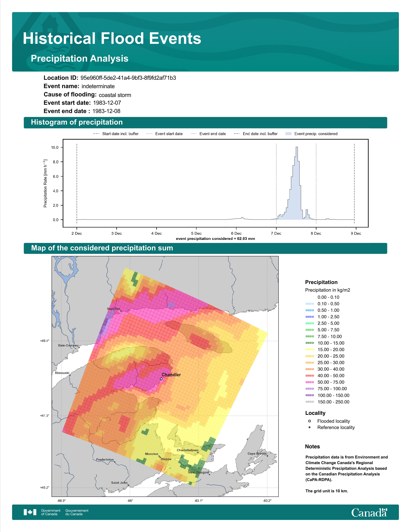Click the +49.4° latitude label
Viewport: 411px width, 532px height.
44,341
